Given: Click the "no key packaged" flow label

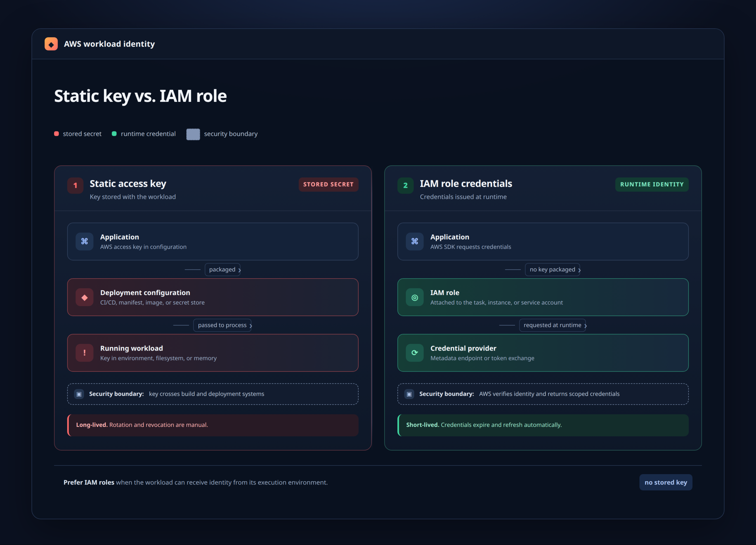Looking at the screenshot, I should [552, 269].
